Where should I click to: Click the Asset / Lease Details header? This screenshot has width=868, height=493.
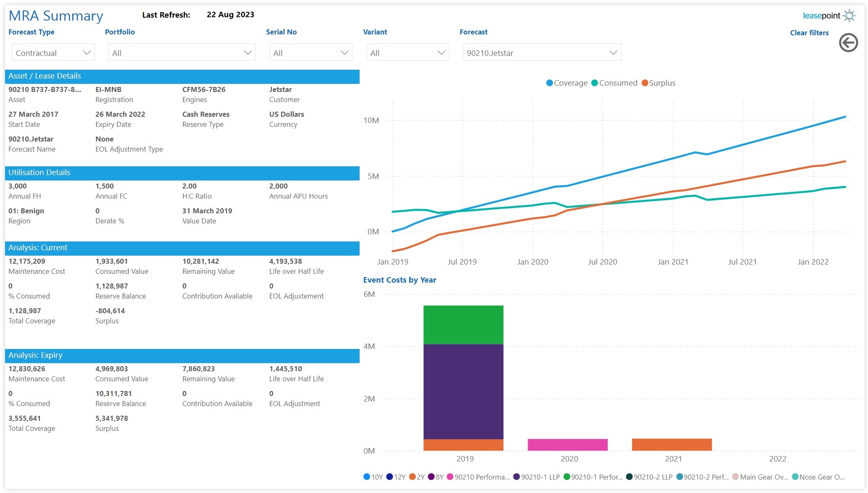182,76
